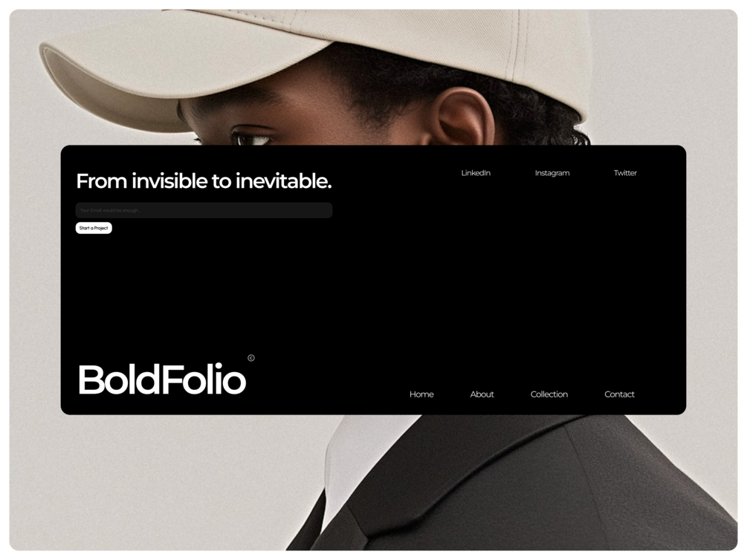Open the About page
Viewport: 747px width, 560px height.
(482, 394)
